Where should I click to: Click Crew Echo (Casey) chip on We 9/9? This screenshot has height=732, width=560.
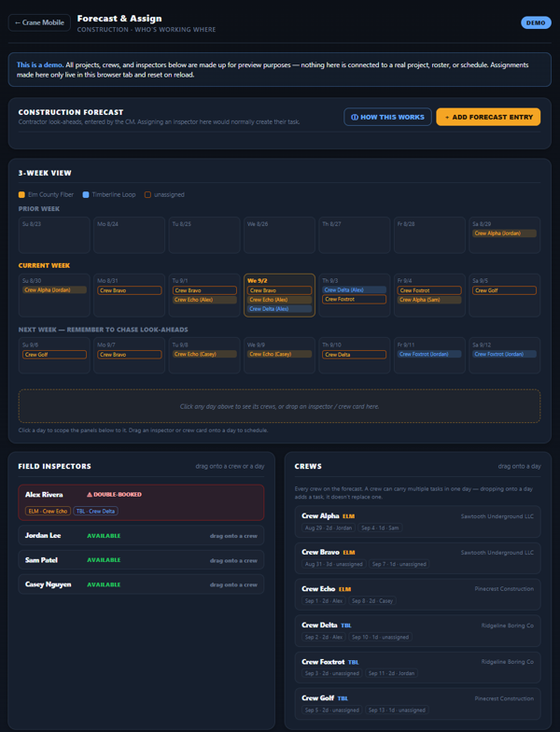pyautogui.click(x=280, y=355)
